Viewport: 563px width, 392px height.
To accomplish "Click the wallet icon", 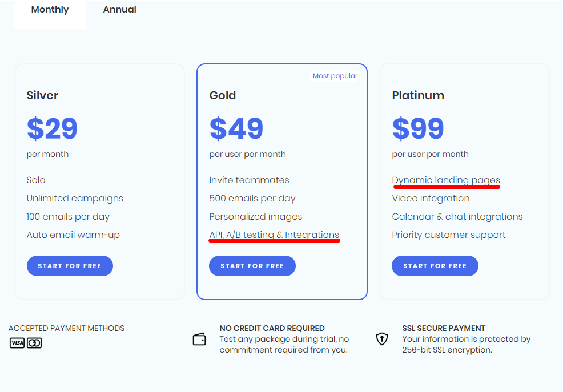I will pos(199,339).
